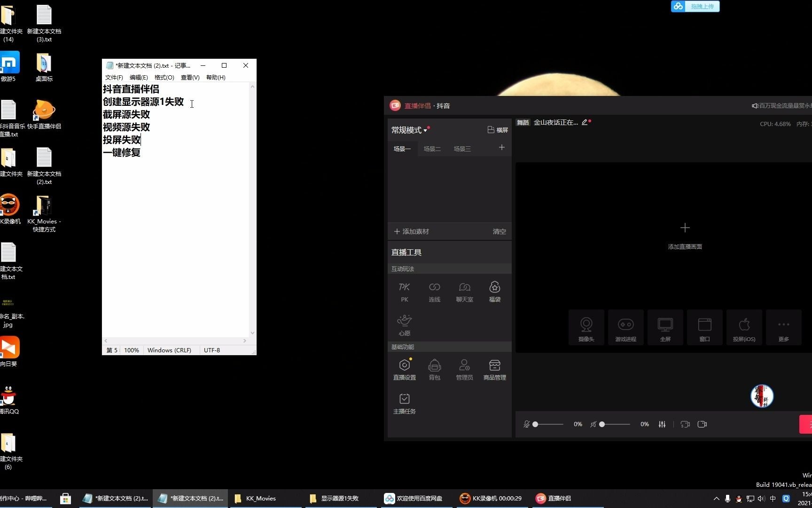The image size is (812, 508).
Task: Adjust the speaker volume slider
Action: [615, 424]
